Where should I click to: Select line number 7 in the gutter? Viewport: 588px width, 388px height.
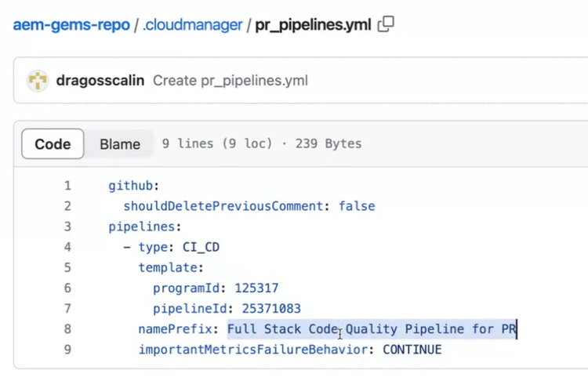[x=67, y=309]
